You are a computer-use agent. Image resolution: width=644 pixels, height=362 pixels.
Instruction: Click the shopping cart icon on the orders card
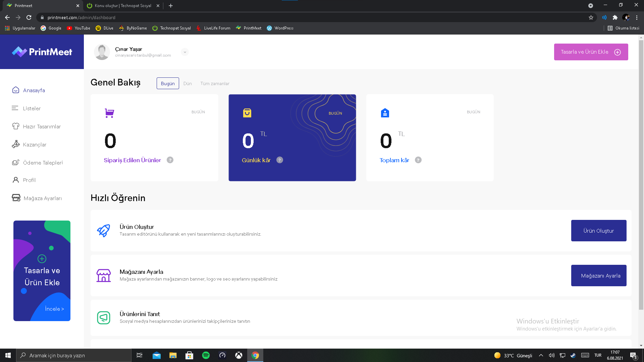click(109, 113)
